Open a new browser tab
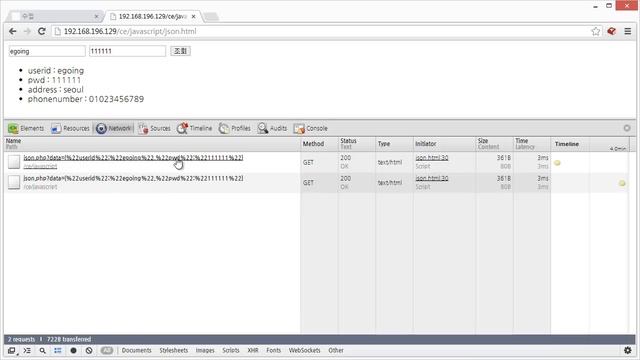The image size is (640, 360). 211,17
